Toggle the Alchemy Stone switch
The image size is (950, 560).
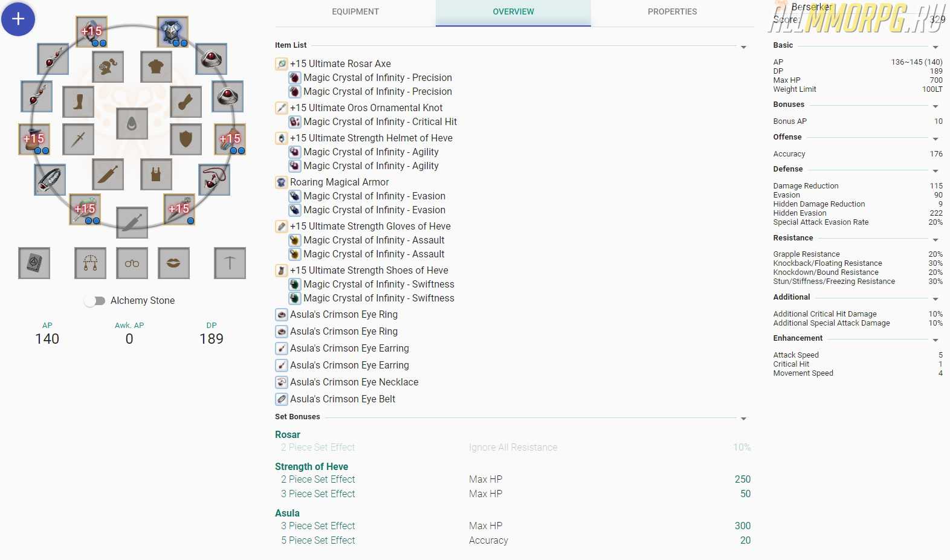[95, 301]
